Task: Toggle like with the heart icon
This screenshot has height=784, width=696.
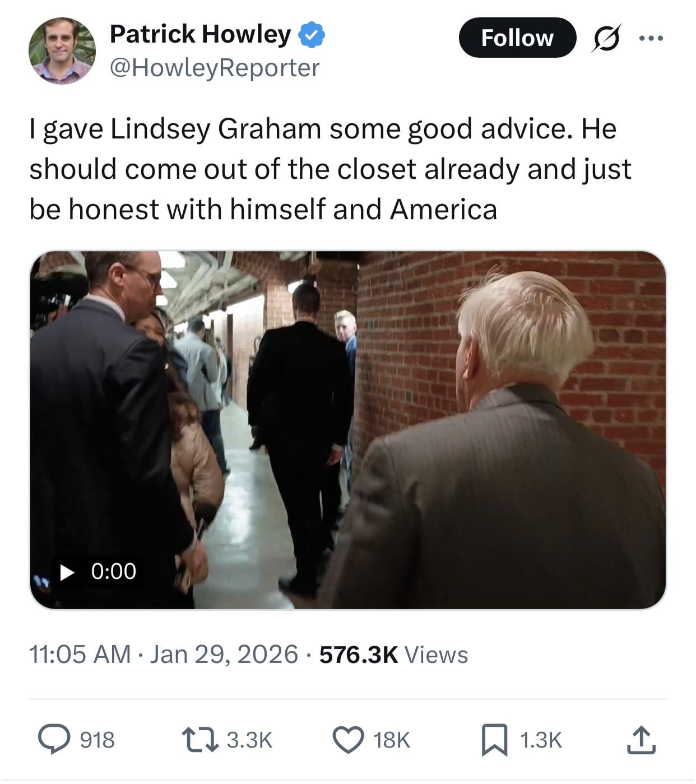Action: pyautogui.click(x=348, y=739)
